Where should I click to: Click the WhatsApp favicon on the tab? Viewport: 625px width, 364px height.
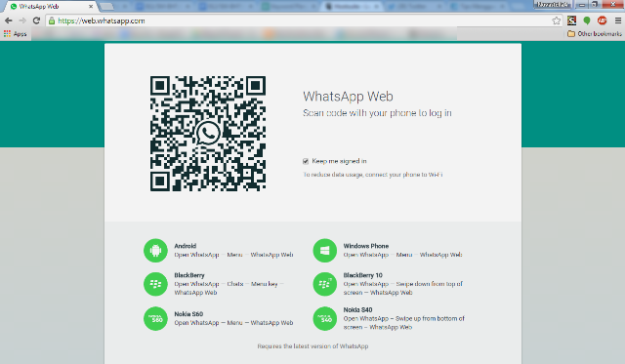pyautogui.click(x=14, y=7)
